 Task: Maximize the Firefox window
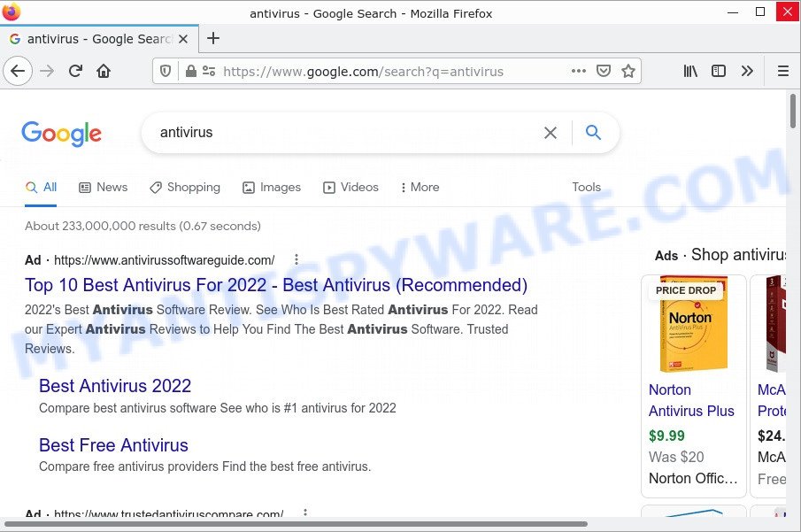[760, 12]
